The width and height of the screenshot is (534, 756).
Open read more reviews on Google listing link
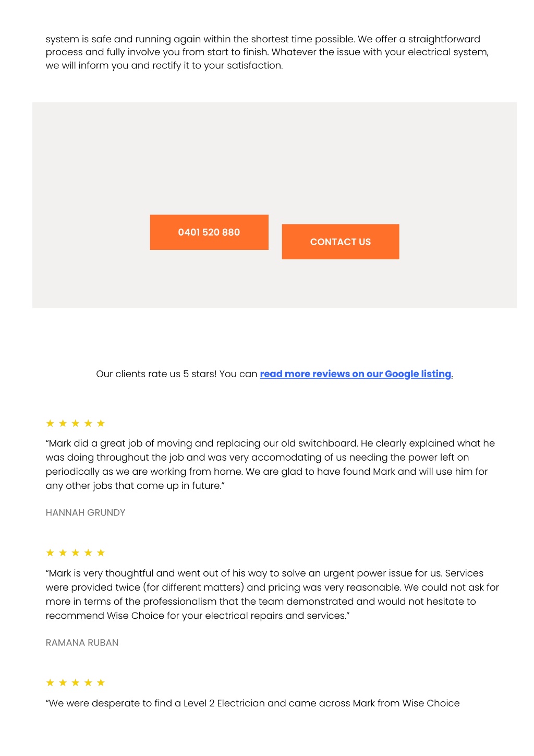point(356,374)
